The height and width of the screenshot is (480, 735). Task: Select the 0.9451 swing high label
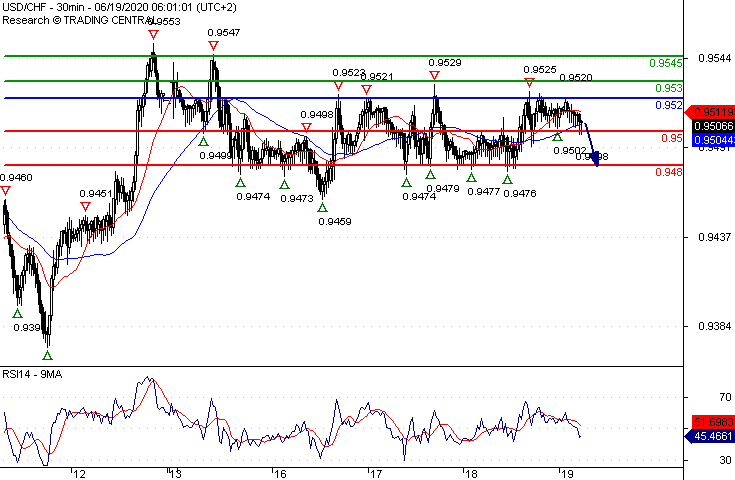point(96,194)
